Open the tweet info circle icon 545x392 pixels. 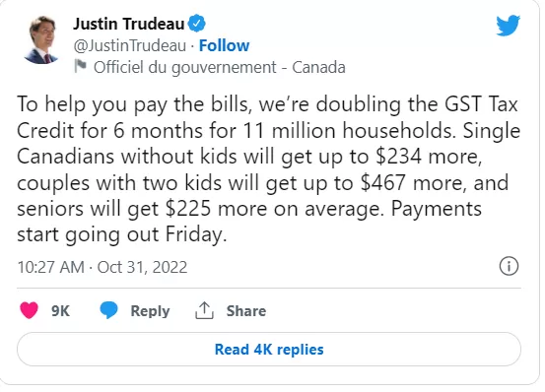(x=509, y=267)
